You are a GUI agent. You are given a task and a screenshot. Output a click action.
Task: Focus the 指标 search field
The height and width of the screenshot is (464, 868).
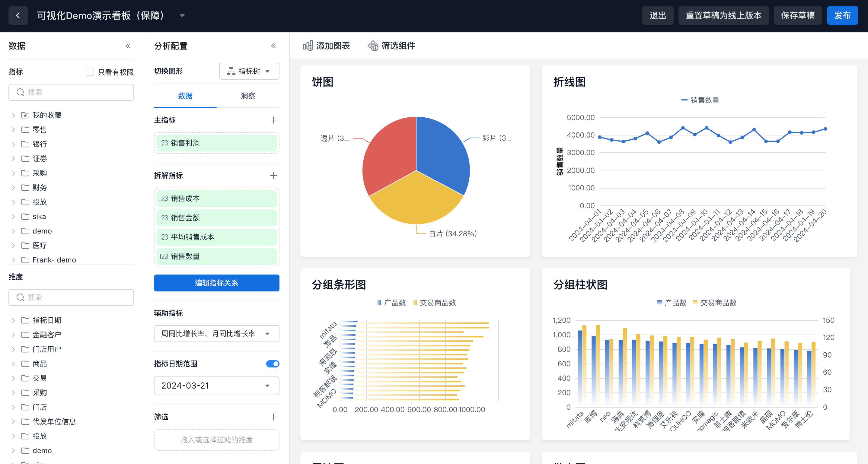click(x=71, y=92)
